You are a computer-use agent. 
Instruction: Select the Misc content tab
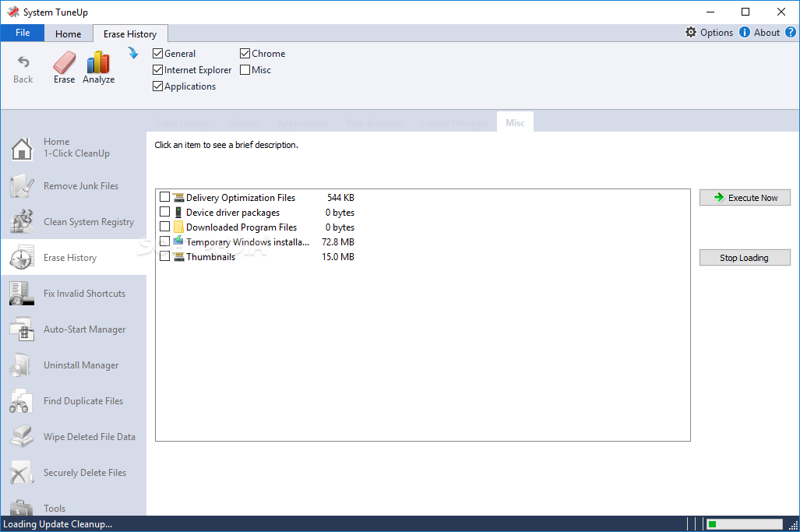pos(516,122)
